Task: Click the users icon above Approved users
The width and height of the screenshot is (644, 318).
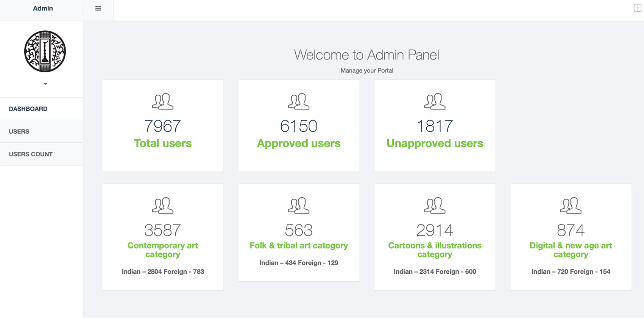Action: (299, 101)
